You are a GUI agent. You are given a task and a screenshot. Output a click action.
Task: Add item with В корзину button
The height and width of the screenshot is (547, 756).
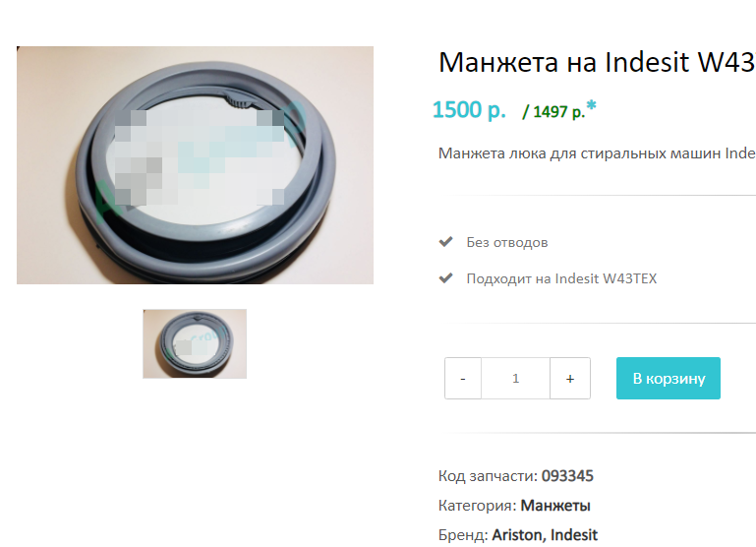pos(669,378)
